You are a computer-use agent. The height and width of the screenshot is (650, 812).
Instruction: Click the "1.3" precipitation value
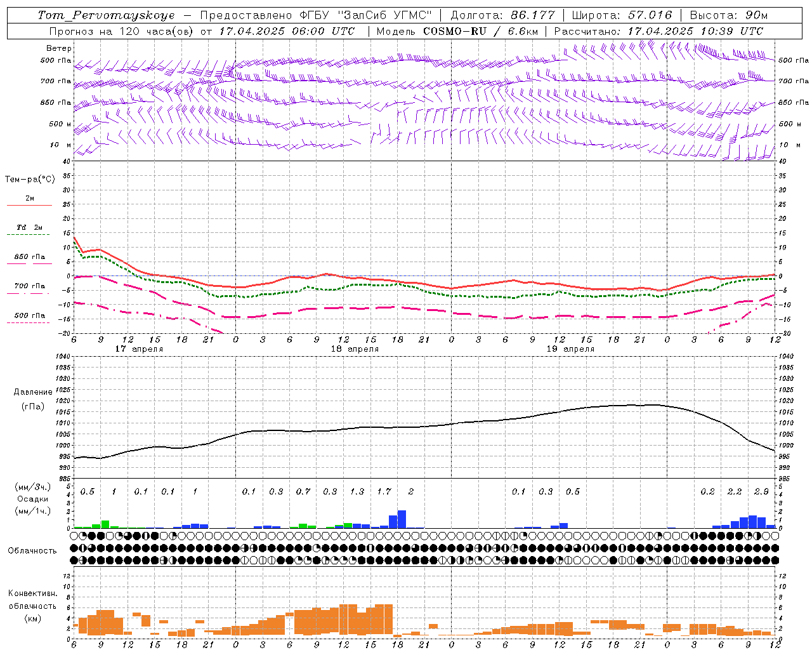click(357, 491)
